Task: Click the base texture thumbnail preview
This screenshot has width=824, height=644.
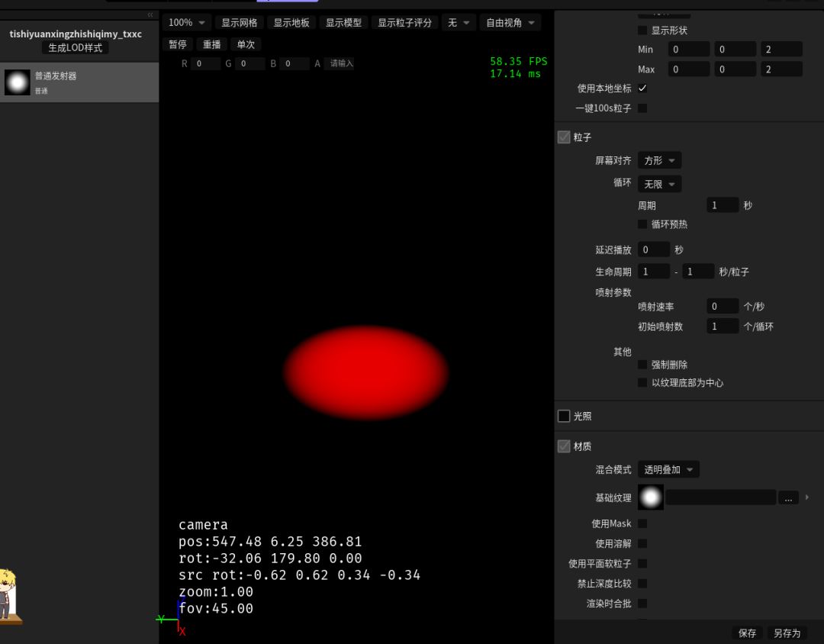Action: point(651,497)
